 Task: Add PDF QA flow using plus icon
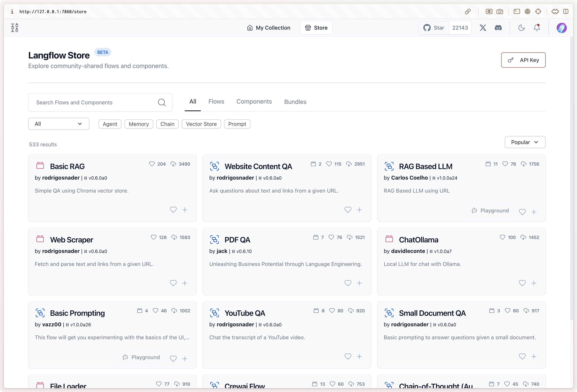pos(359,283)
